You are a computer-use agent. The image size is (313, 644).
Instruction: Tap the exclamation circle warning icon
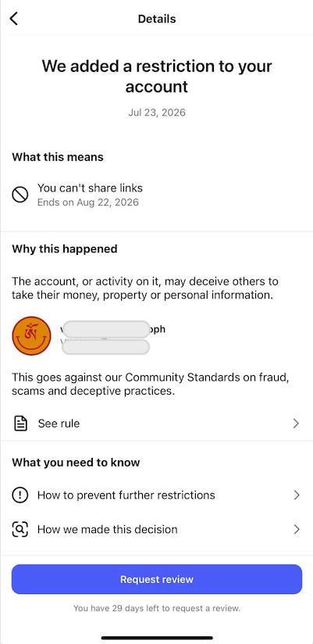click(20, 496)
